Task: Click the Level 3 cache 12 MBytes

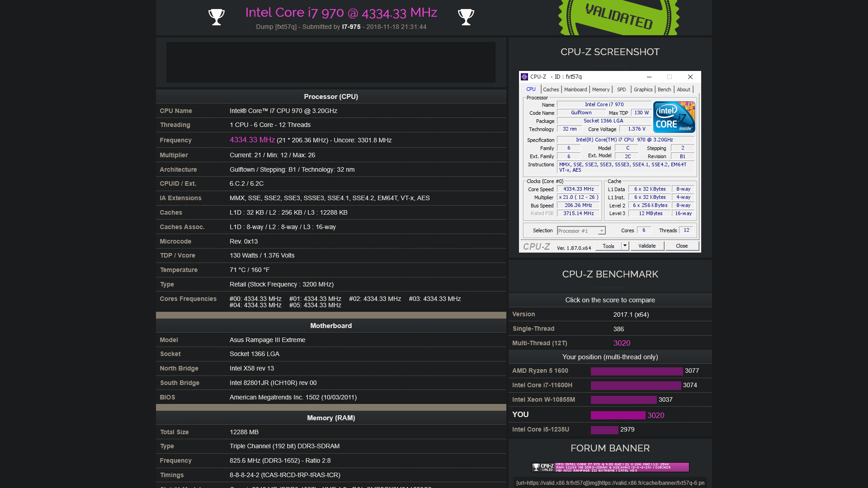Action: point(651,214)
